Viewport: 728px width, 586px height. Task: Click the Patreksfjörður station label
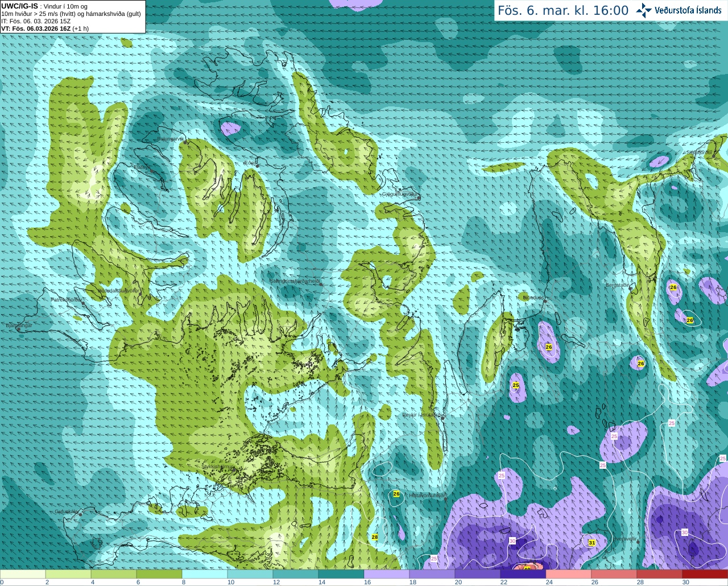[66, 299]
